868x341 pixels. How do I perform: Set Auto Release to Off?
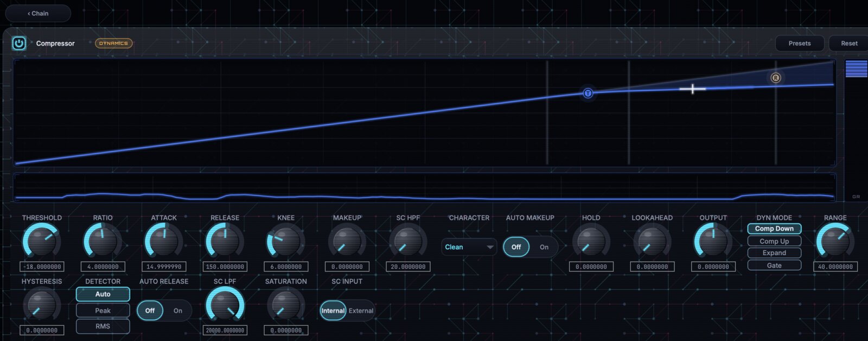pyautogui.click(x=150, y=311)
